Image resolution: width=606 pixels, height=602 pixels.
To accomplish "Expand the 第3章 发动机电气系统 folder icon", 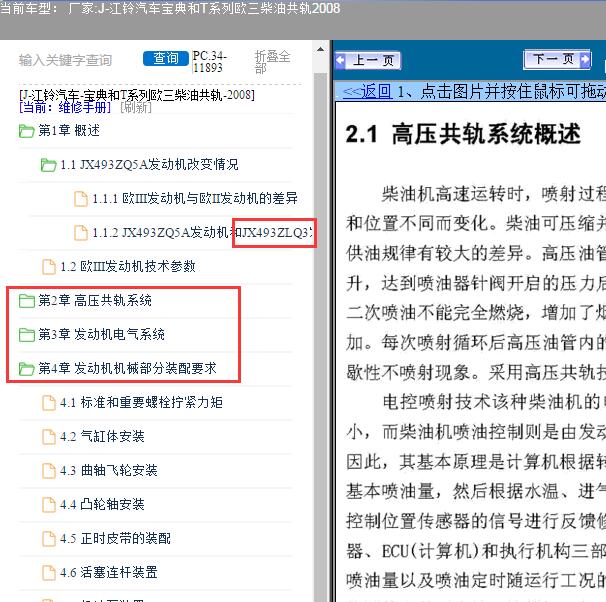I will 26,335.
